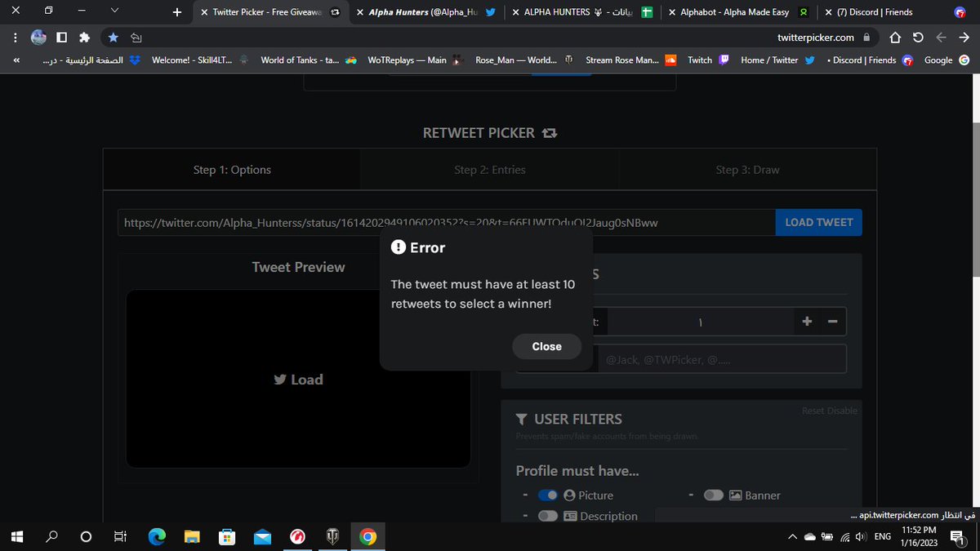The height and width of the screenshot is (551, 980).
Task: Go to Step 3: Draw tab
Action: 747,170
